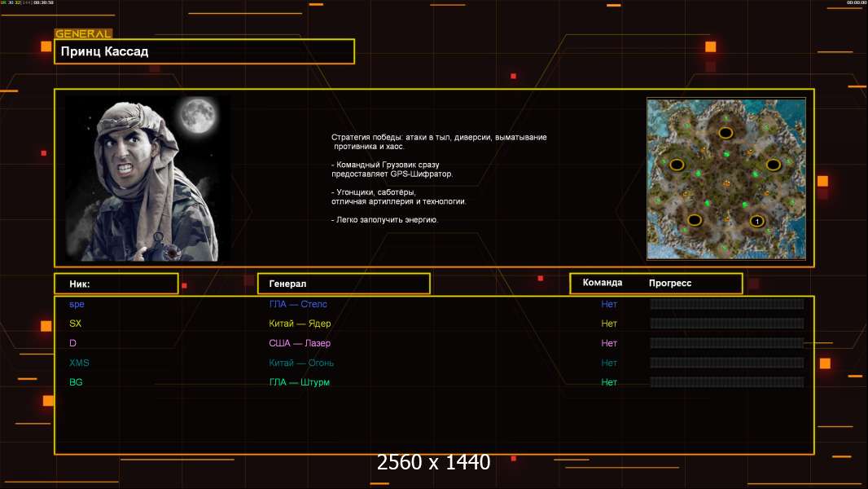Click the Нет team value for BG

[x=609, y=382]
